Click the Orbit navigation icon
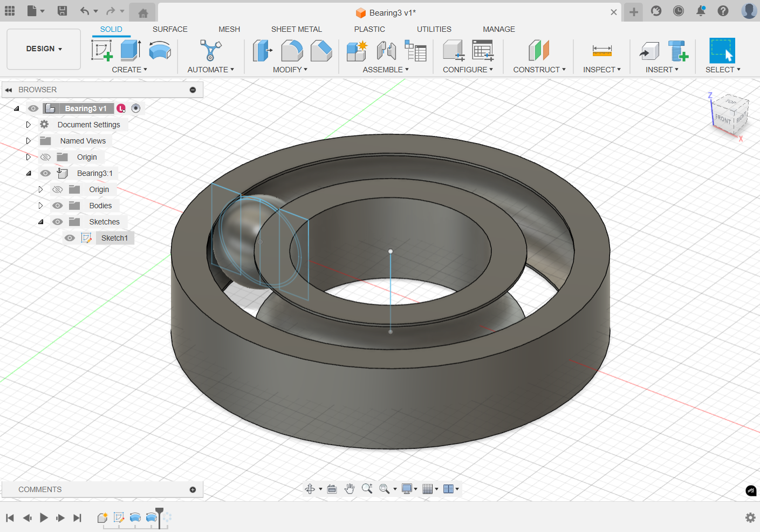Image resolution: width=760 pixels, height=532 pixels. [310, 489]
